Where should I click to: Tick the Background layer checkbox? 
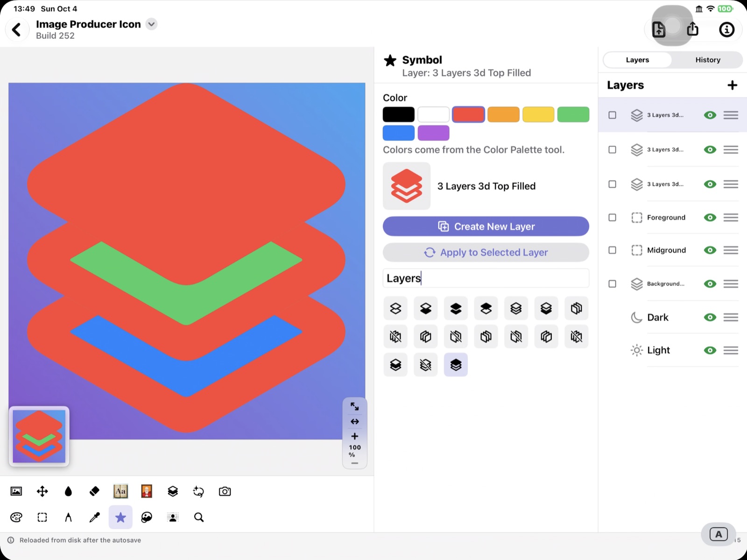coord(613,284)
